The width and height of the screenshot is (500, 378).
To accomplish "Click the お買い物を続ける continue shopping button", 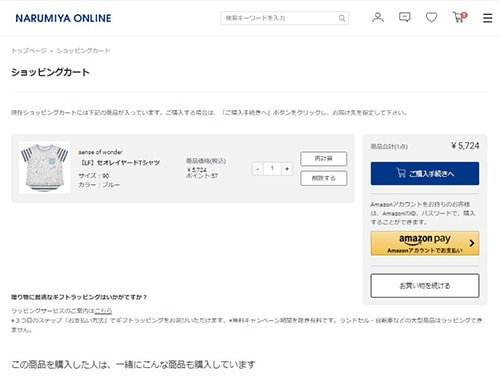I will [x=425, y=286].
